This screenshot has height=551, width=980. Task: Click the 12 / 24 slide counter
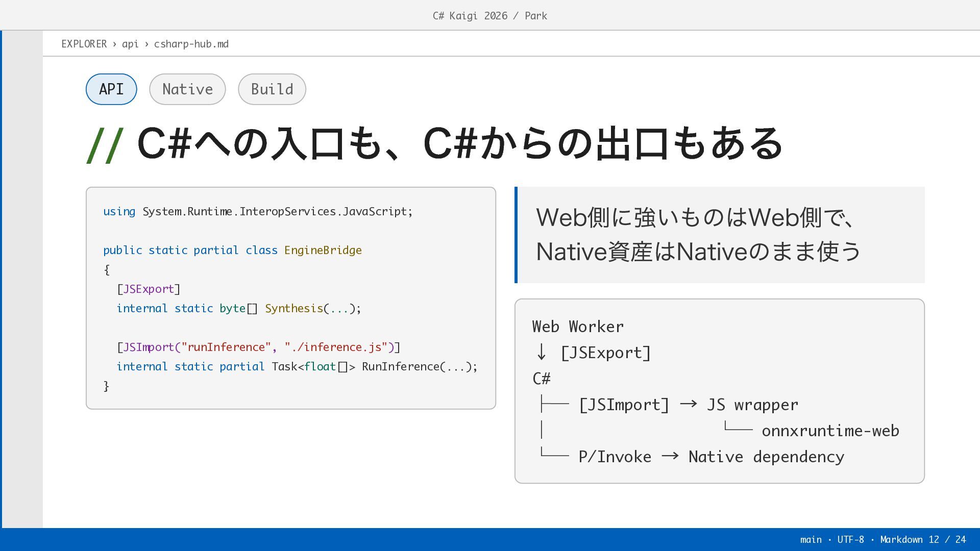(x=947, y=540)
